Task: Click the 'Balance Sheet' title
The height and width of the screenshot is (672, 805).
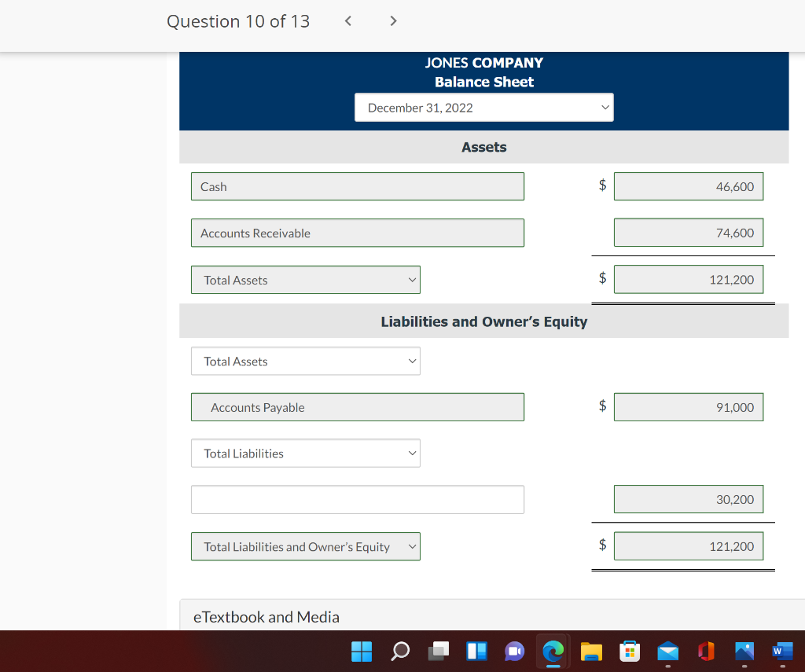Action: coord(483,82)
